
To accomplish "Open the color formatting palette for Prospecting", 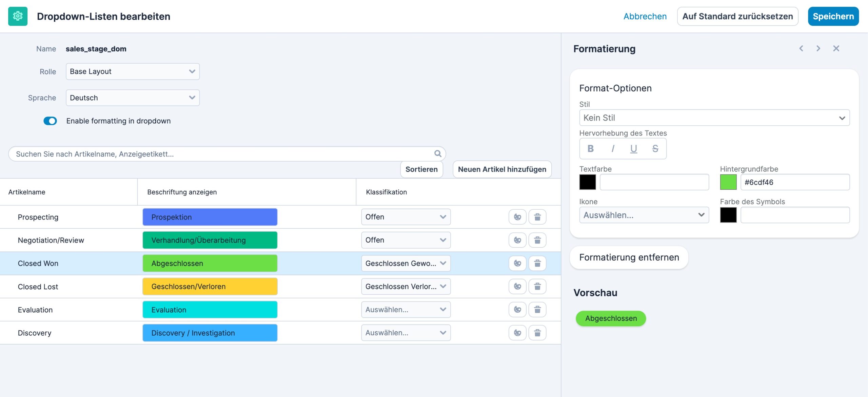I will [517, 217].
